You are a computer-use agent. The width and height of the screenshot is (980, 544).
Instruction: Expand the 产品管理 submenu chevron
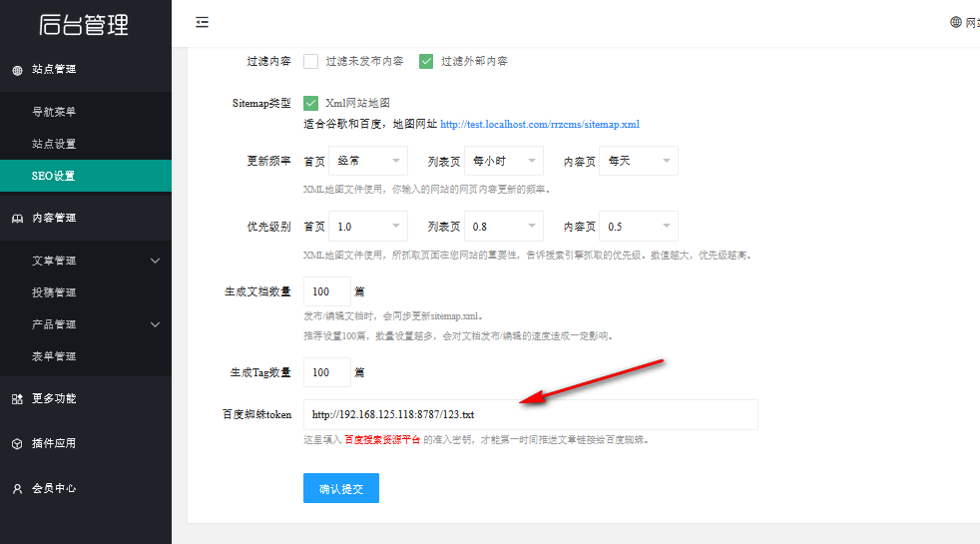[155, 324]
